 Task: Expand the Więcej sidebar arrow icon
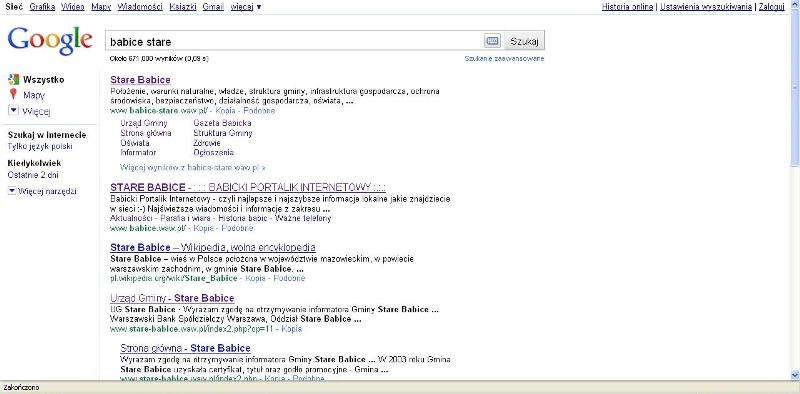click(x=14, y=111)
